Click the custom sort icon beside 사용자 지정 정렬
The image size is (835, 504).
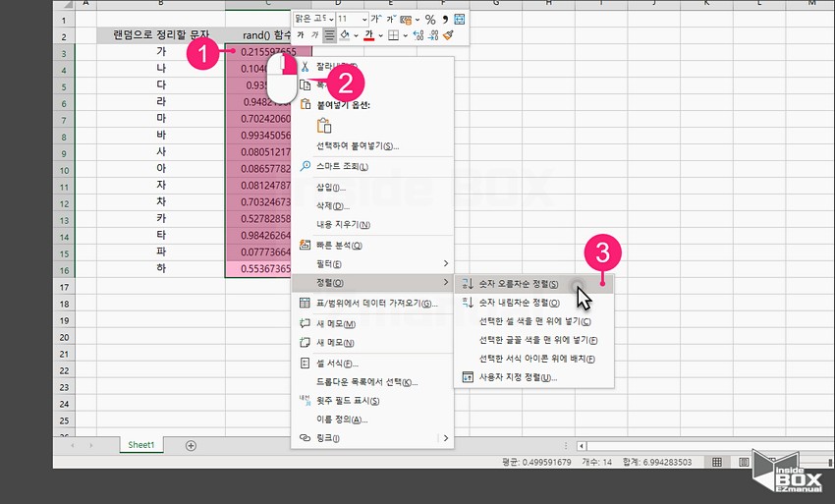pos(468,377)
